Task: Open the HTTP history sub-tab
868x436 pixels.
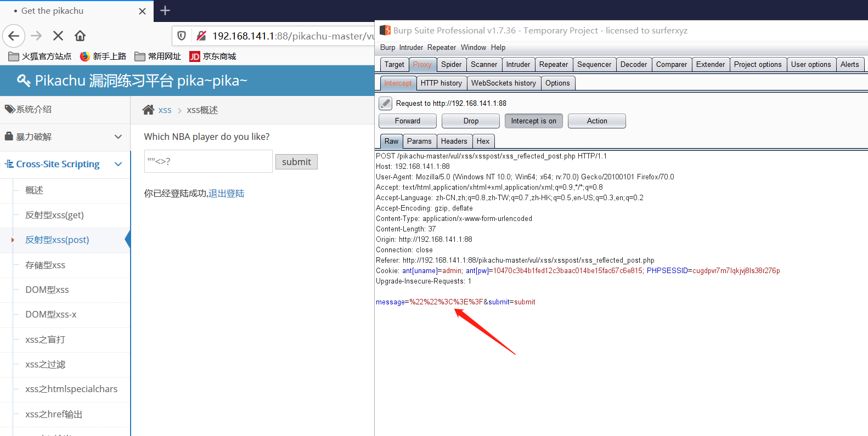Action: pos(441,83)
